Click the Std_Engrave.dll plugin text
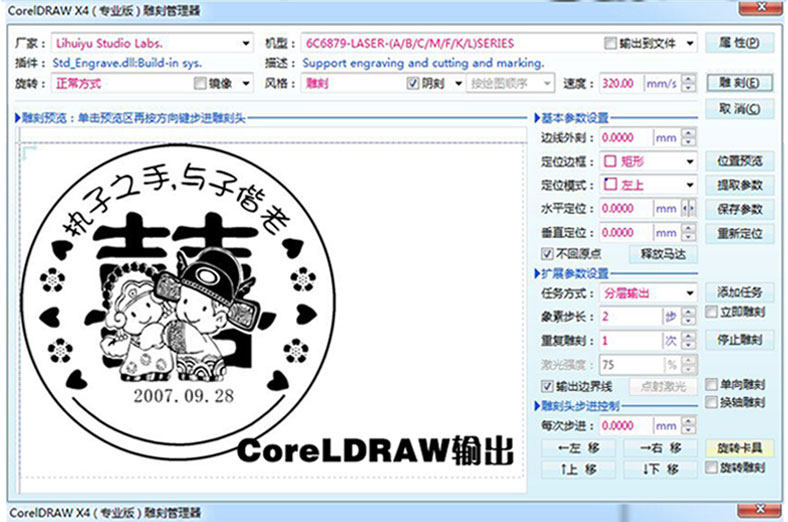Image resolution: width=788 pixels, height=522 pixels. click(x=127, y=63)
